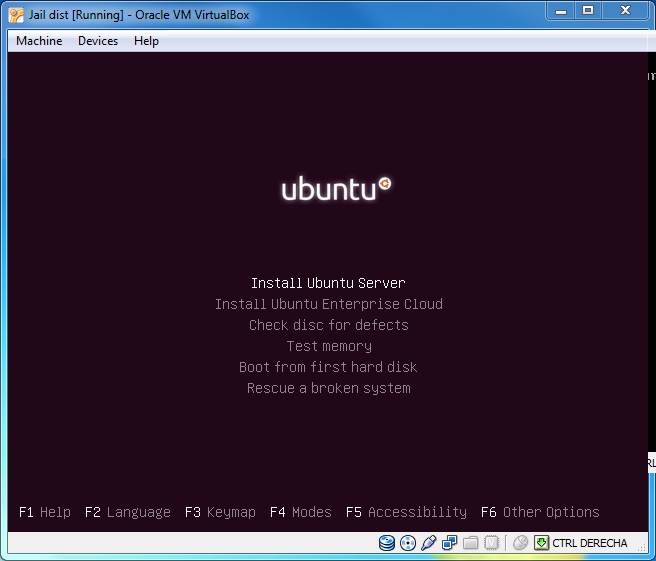Click the mouse integration status icon
The image size is (656, 561).
(x=520, y=543)
